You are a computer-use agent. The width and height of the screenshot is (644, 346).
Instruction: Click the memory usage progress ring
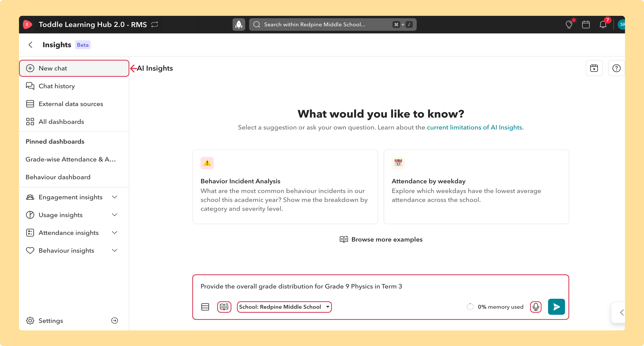coord(470,307)
